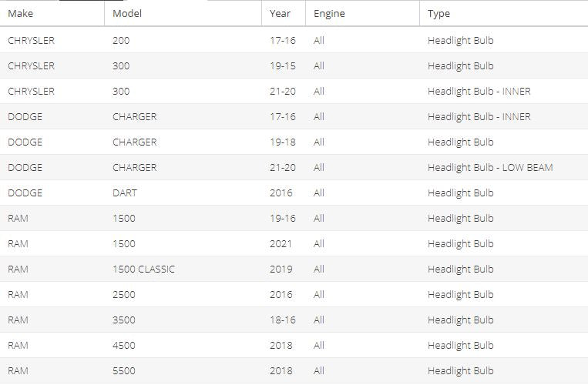Click the Make column header
This screenshot has width=588, height=385.
[x=52, y=14]
